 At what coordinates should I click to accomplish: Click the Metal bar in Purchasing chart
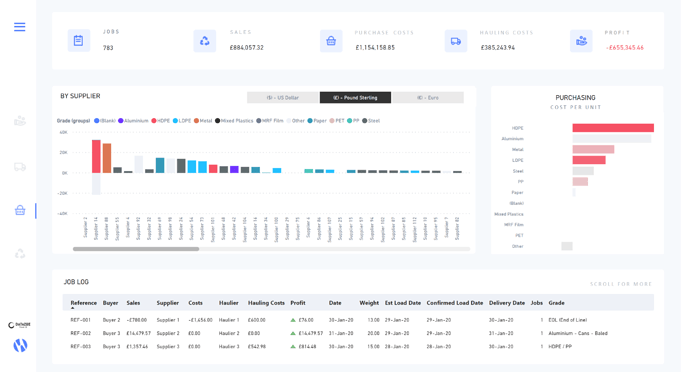(x=593, y=150)
